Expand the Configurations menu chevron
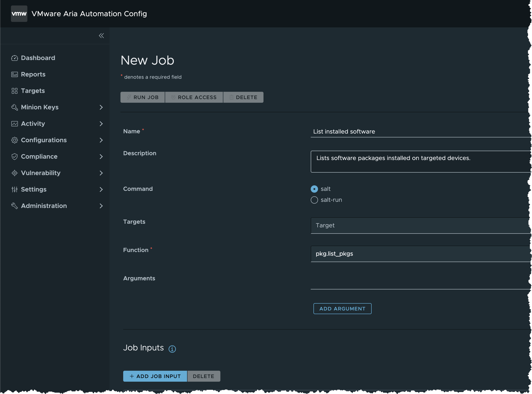The image size is (532, 394). [x=101, y=140]
